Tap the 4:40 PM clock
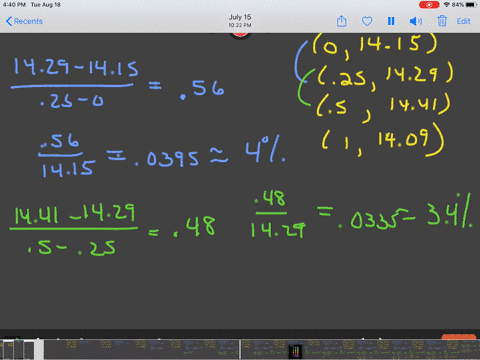 pos(14,5)
